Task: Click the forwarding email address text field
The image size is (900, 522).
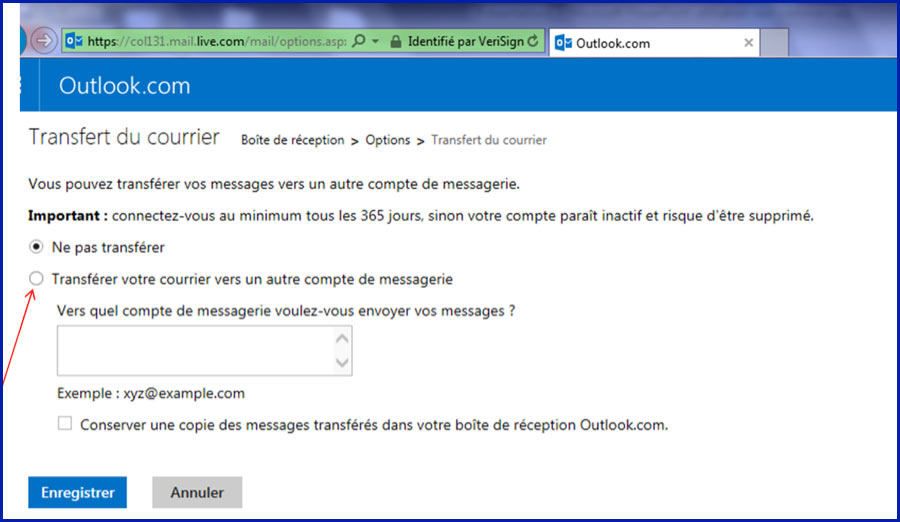Action: click(x=195, y=350)
